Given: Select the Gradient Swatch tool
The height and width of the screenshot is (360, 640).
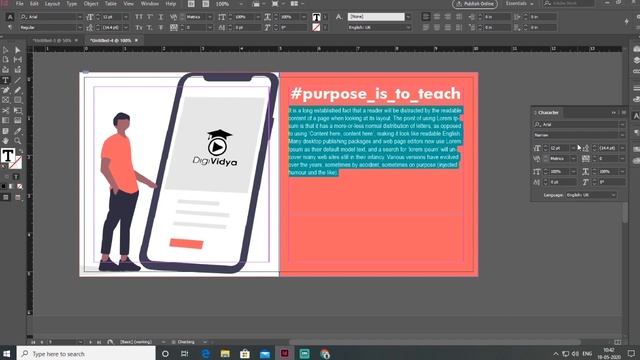Looking at the screenshot, I should click(5, 120).
